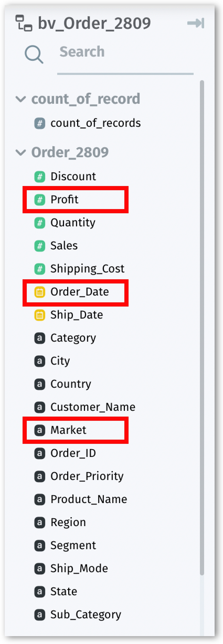Image resolution: width=223 pixels, height=644 pixels.
Task: Select the Ship_Mode field
Action: [79, 569]
